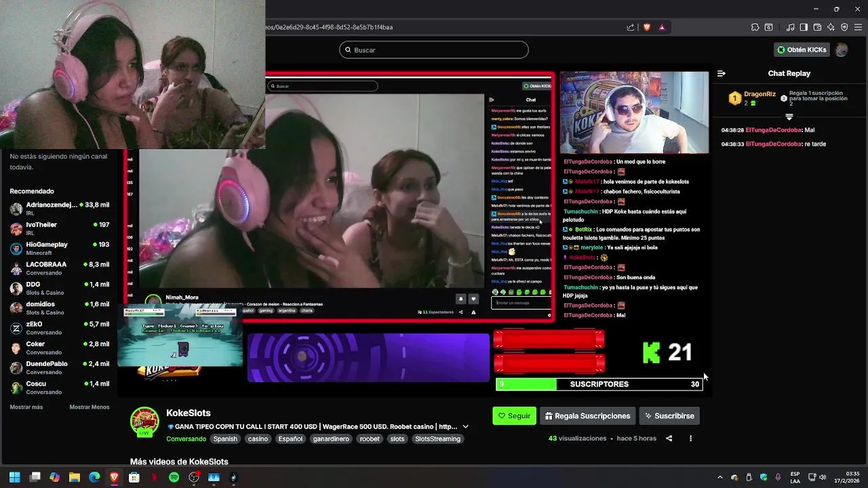The image size is (868, 488).
Task: Open Spotify from the taskbar
Action: point(174,477)
